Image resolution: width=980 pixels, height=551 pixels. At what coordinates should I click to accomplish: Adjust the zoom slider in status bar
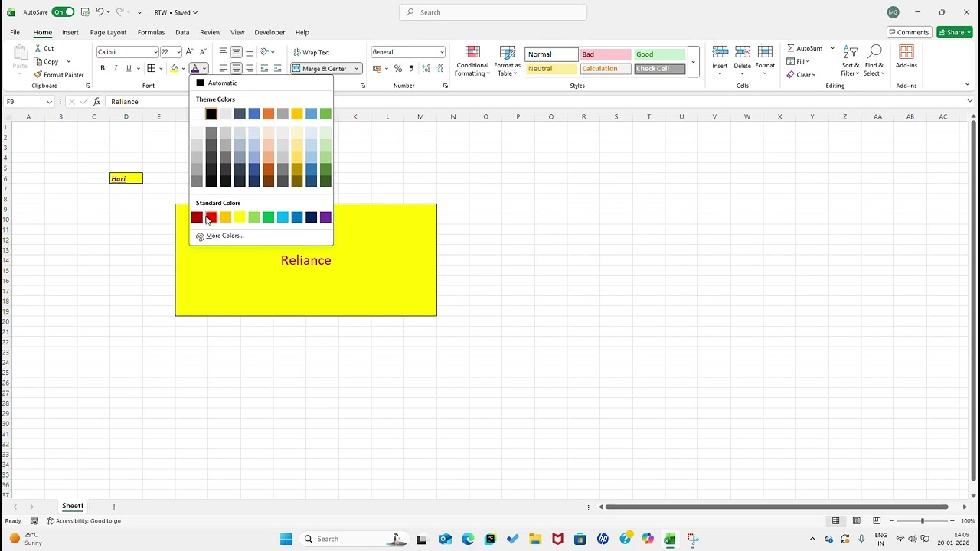coord(922,520)
